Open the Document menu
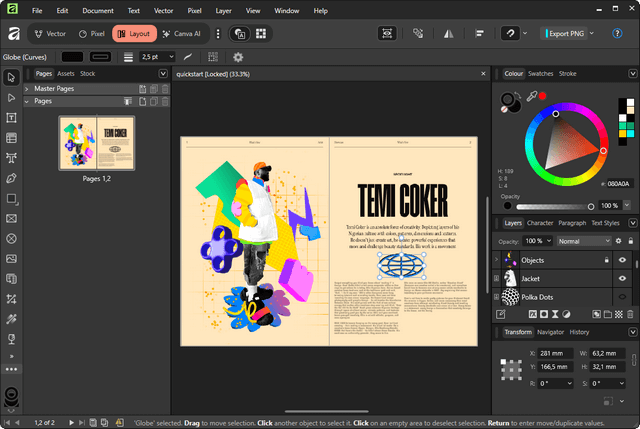Screen dimensions: 640x429 [98, 11]
